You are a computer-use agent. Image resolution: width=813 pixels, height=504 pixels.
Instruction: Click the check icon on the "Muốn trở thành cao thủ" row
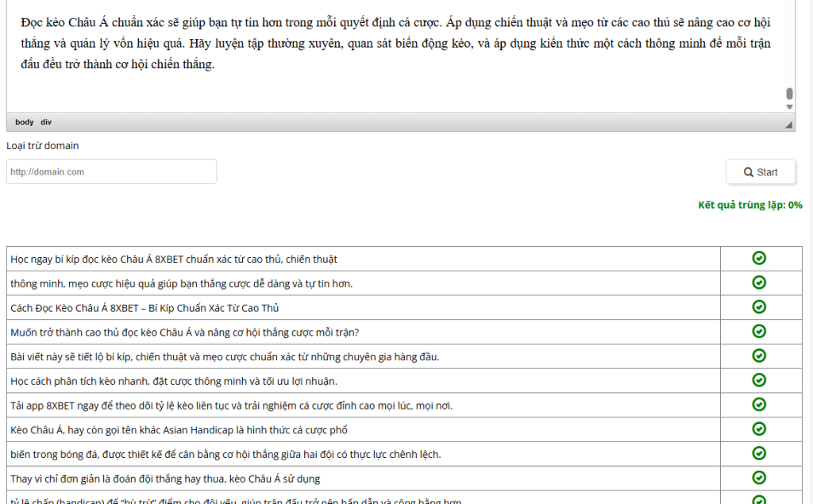[760, 332]
